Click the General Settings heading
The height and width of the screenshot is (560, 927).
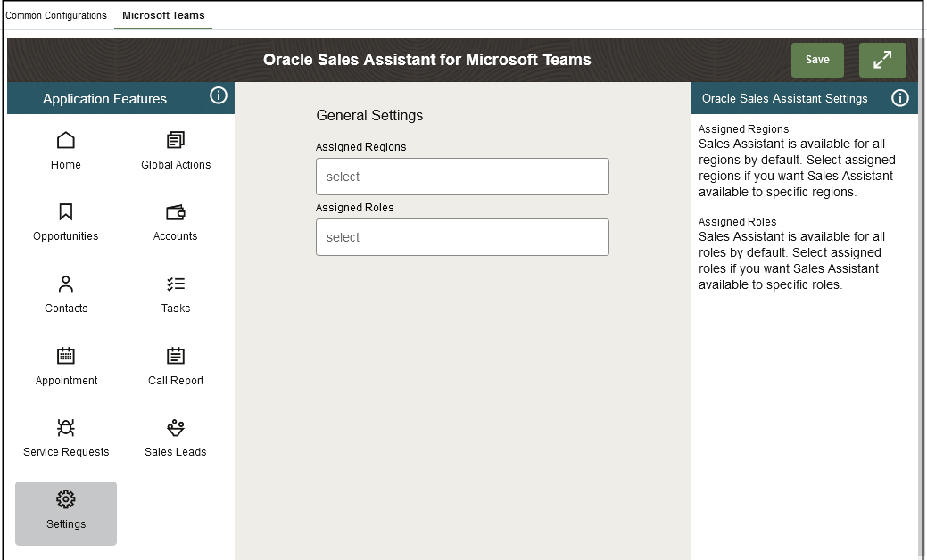coord(369,115)
